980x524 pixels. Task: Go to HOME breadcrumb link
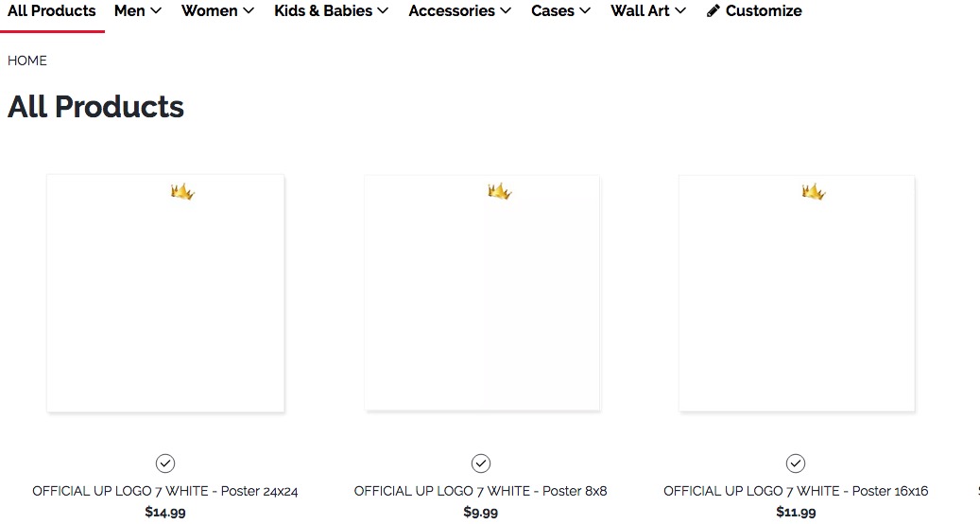[x=27, y=61]
